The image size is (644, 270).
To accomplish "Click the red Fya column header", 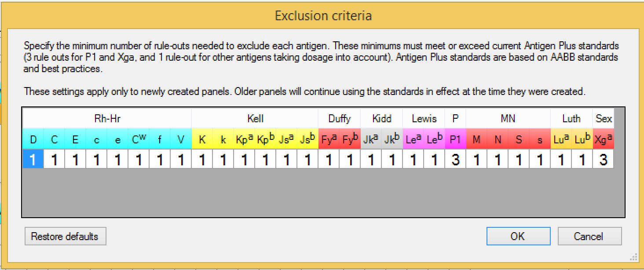I will (x=329, y=139).
